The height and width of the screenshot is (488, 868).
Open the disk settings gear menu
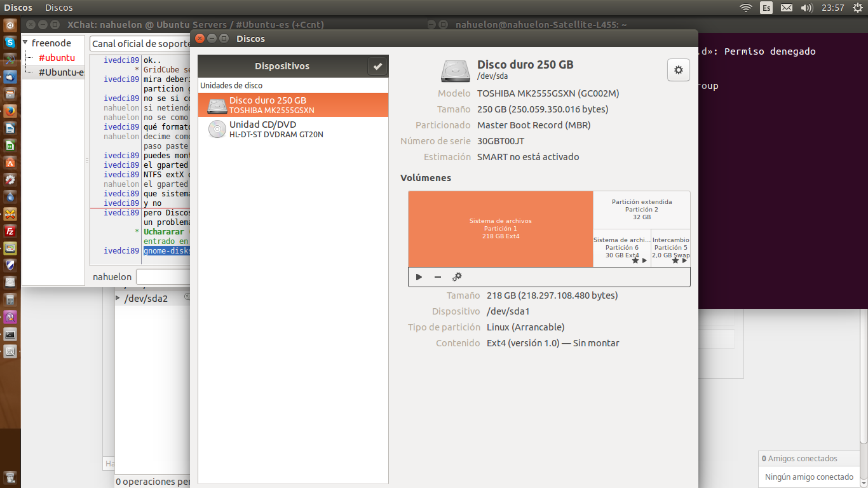pyautogui.click(x=678, y=70)
